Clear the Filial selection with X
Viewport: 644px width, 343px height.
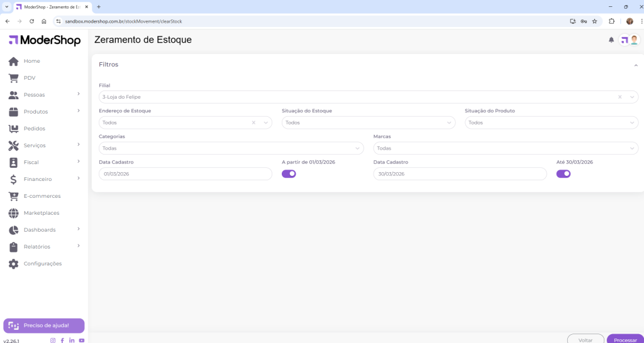point(620,97)
